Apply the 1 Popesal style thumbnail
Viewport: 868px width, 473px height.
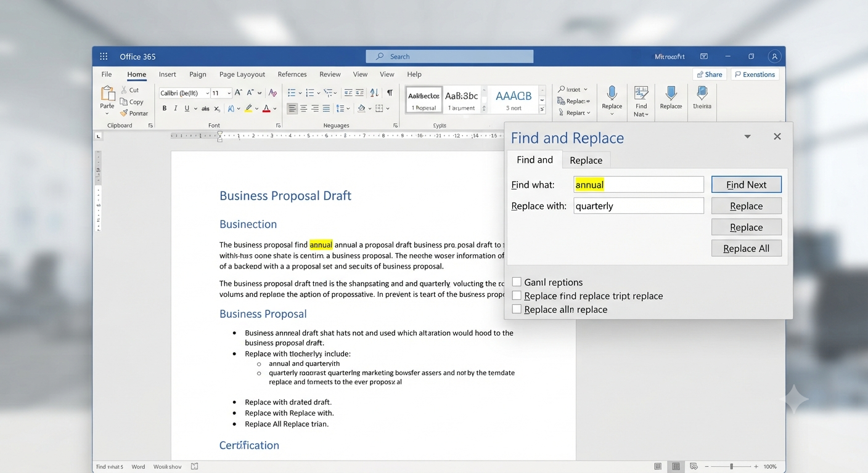(x=424, y=100)
